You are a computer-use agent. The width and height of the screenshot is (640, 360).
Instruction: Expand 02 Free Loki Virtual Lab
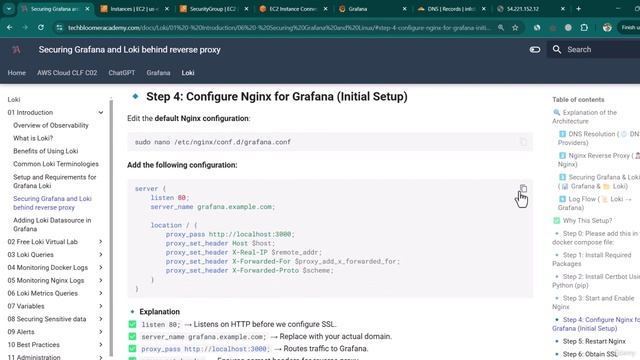coord(100,242)
